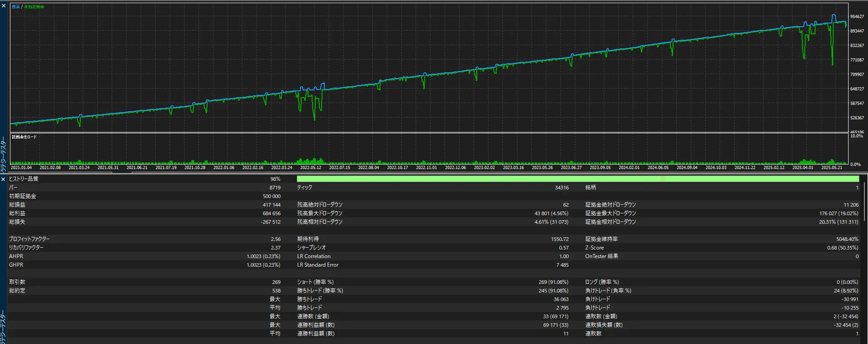Click the ロング value 0 (0.00%)

click(x=847, y=282)
